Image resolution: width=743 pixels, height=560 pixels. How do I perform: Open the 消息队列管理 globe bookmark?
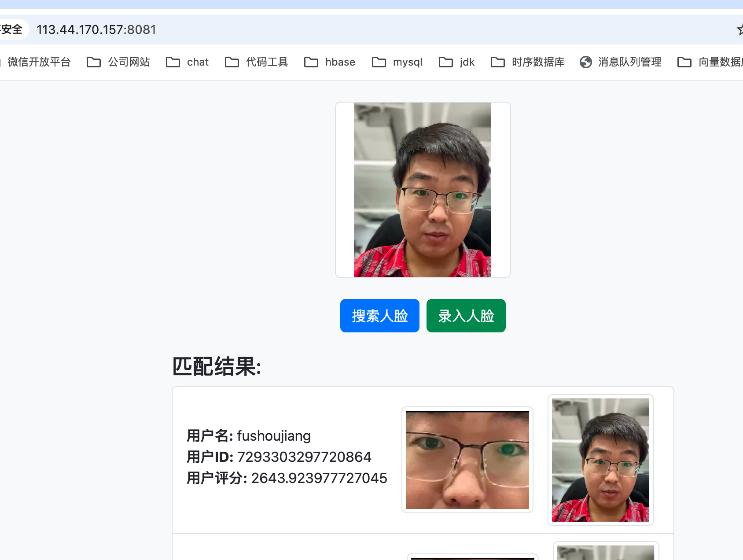pyautogui.click(x=621, y=62)
